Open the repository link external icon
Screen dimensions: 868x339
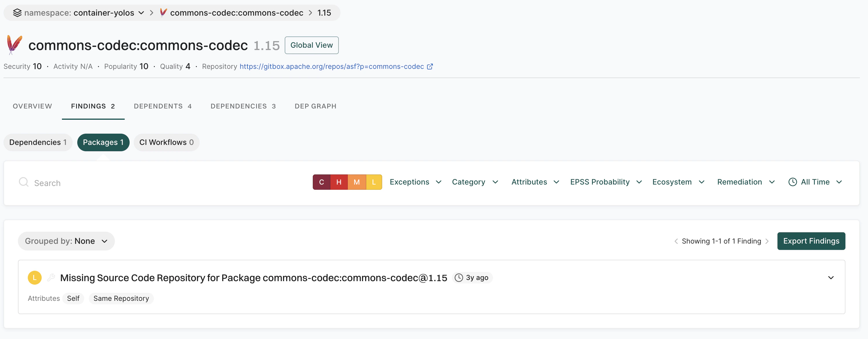pos(430,67)
